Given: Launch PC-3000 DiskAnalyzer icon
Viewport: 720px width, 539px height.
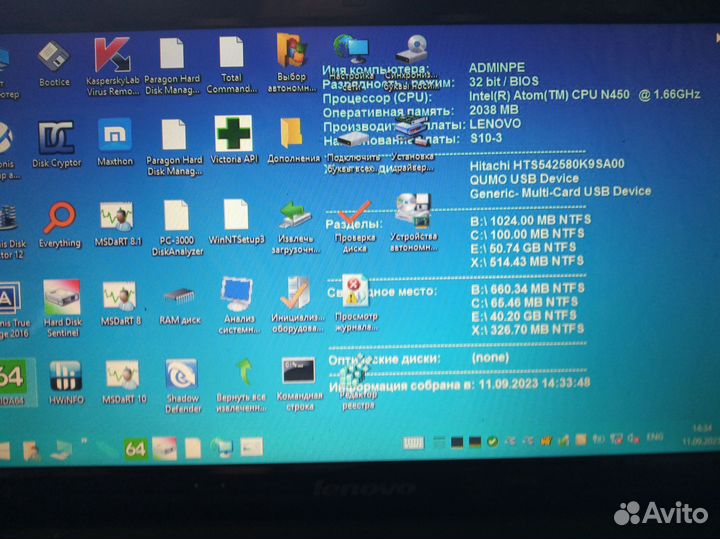Looking at the screenshot, I should pos(177,228).
